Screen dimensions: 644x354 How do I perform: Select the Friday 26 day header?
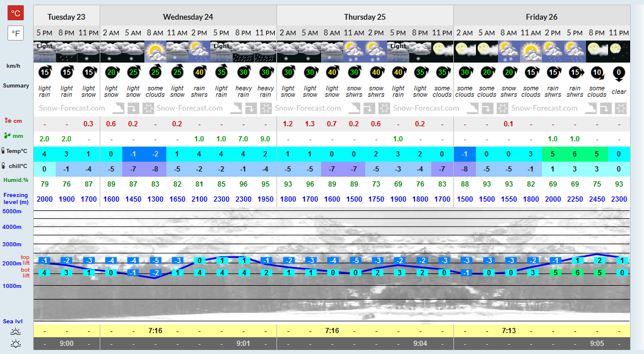click(541, 17)
